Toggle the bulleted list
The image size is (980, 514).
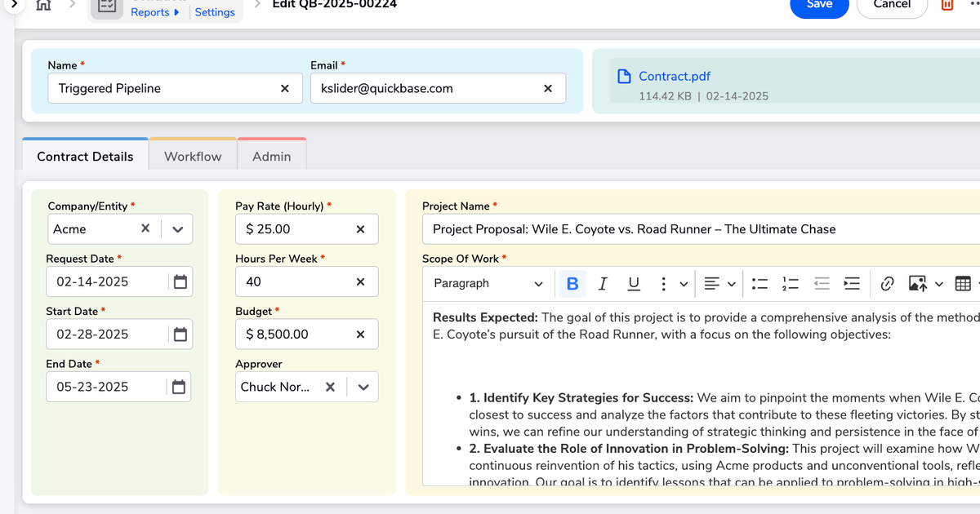coord(760,283)
